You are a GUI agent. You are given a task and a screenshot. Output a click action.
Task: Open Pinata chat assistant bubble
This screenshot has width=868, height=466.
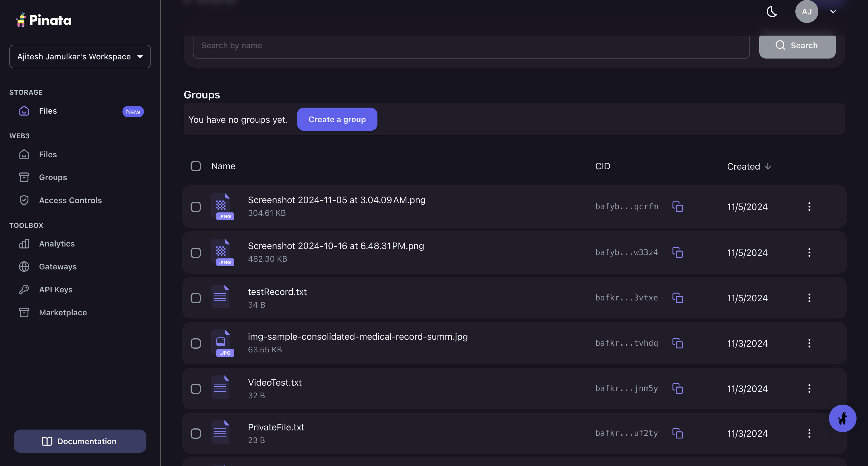coord(842,418)
